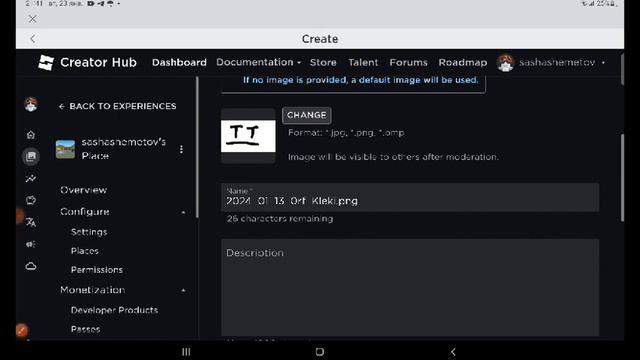The width and height of the screenshot is (640, 360).
Task: Click the default image notice text
Action: 360,80
